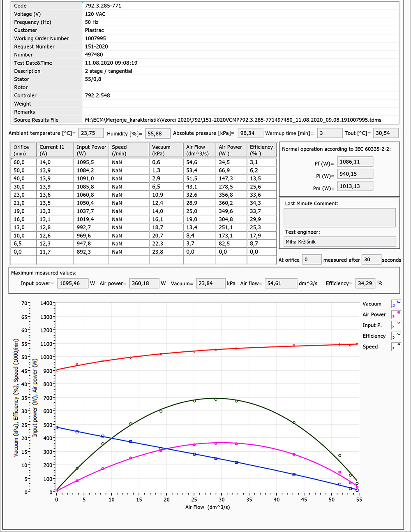Select the Pf (W) value field
Screen dimensions: 411x532
click(x=355, y=162)
